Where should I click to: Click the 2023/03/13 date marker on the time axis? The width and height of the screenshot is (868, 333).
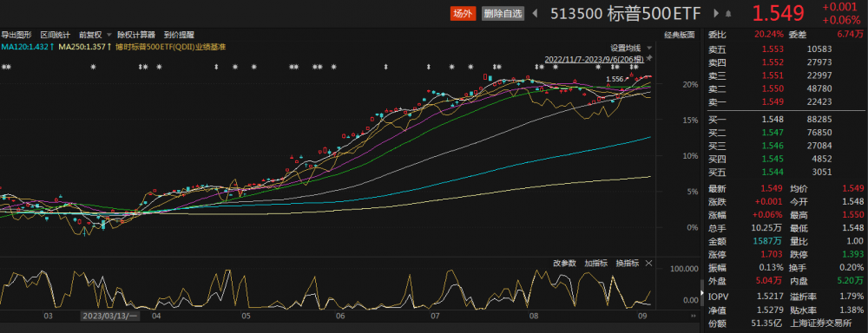click(110, 316)
